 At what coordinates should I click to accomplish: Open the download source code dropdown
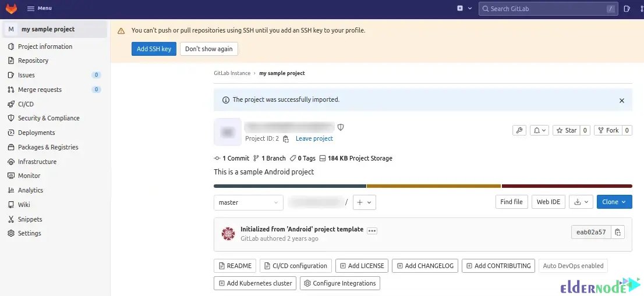coord(581,202)
